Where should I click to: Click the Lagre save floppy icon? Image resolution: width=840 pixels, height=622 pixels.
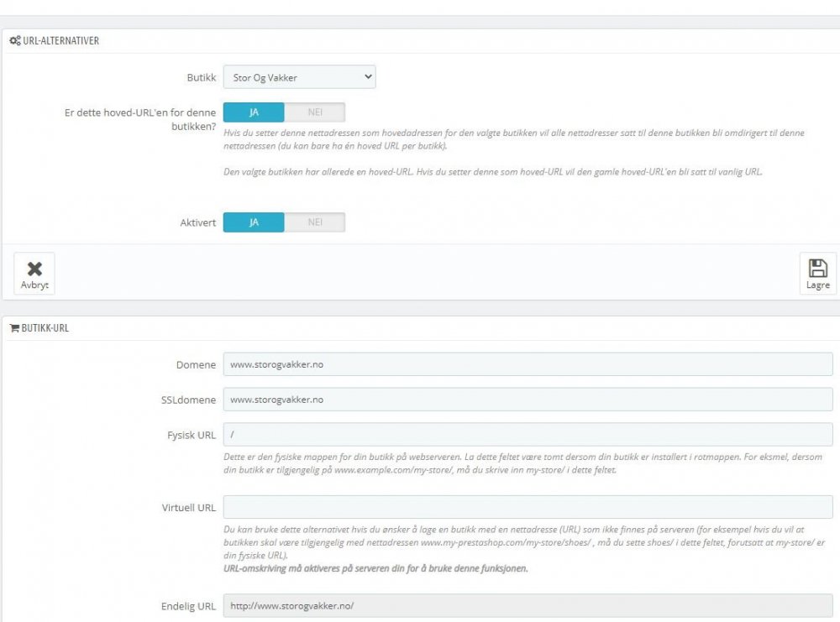click(x=817, y=268)
